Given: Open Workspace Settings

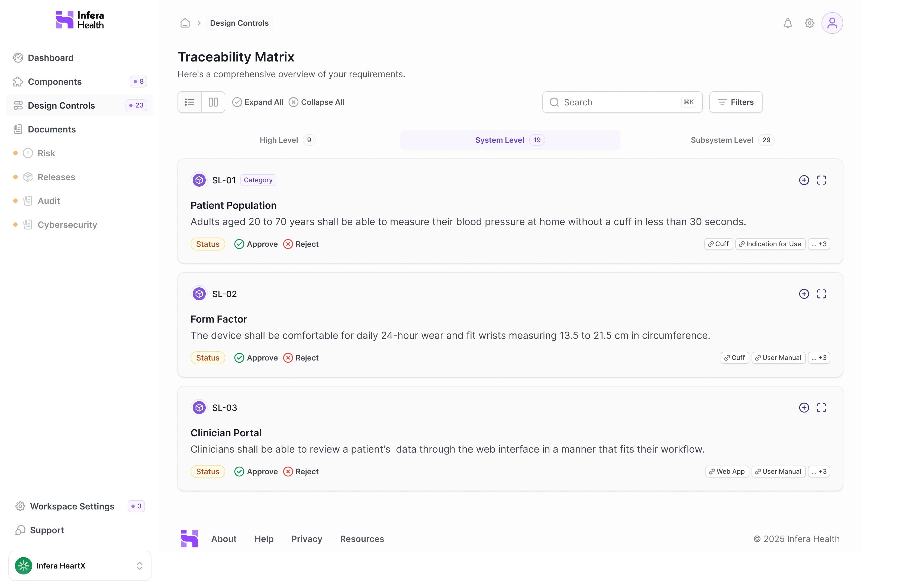Looking at the screenshot, I should (x=80, y=506).
